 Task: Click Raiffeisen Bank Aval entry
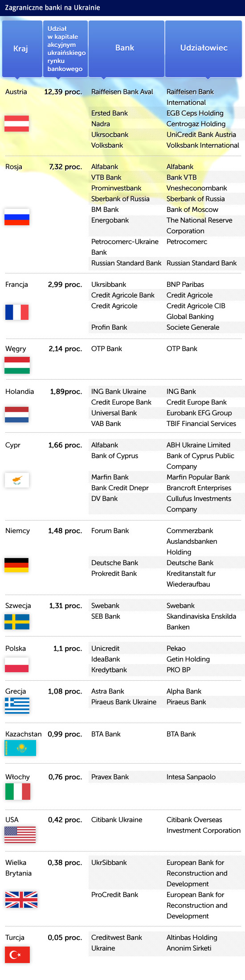click(122, 92)
